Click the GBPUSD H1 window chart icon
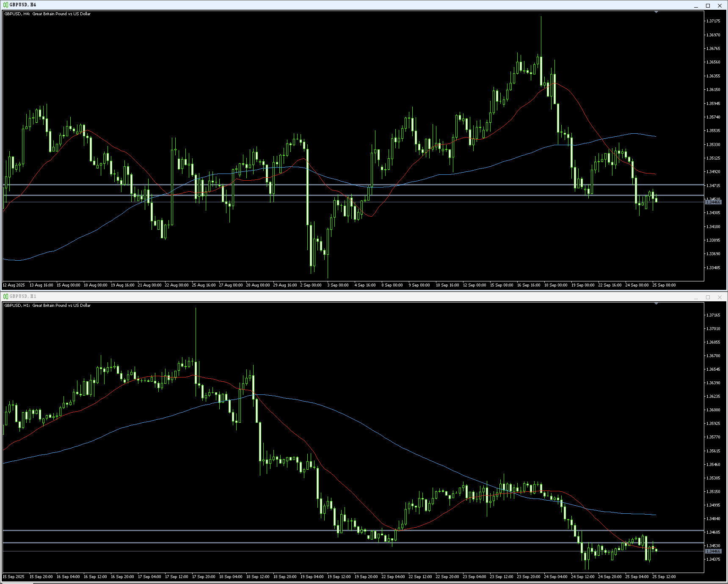This screenshot has height=584, width=728. point(6,297)
